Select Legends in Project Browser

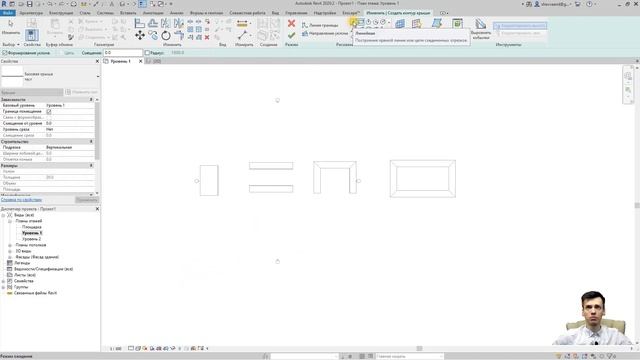pyautogui.click(x=22, y=263)
